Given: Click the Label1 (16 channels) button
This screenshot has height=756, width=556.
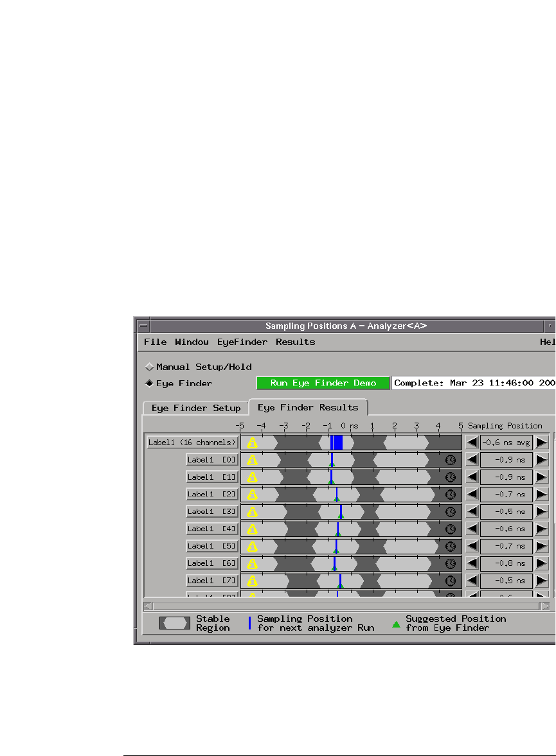Looking at the screenshot, I should click(x=192, y=443).
